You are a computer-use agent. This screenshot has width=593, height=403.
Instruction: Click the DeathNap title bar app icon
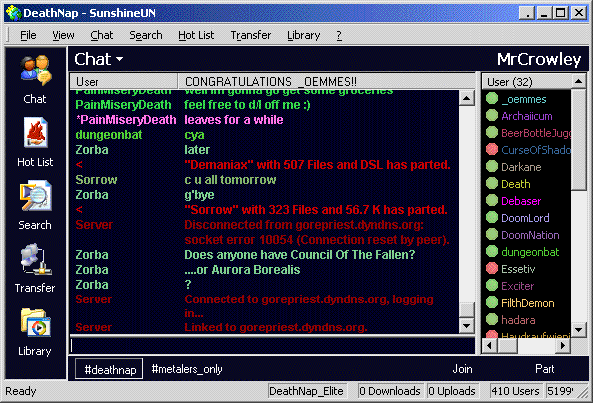(x=14, y=13)
